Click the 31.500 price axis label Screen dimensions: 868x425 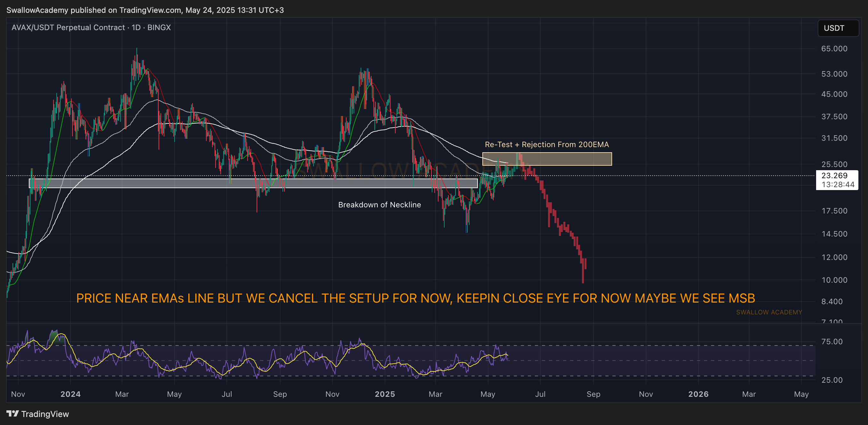pyautogui.click(x=834, y=138)
